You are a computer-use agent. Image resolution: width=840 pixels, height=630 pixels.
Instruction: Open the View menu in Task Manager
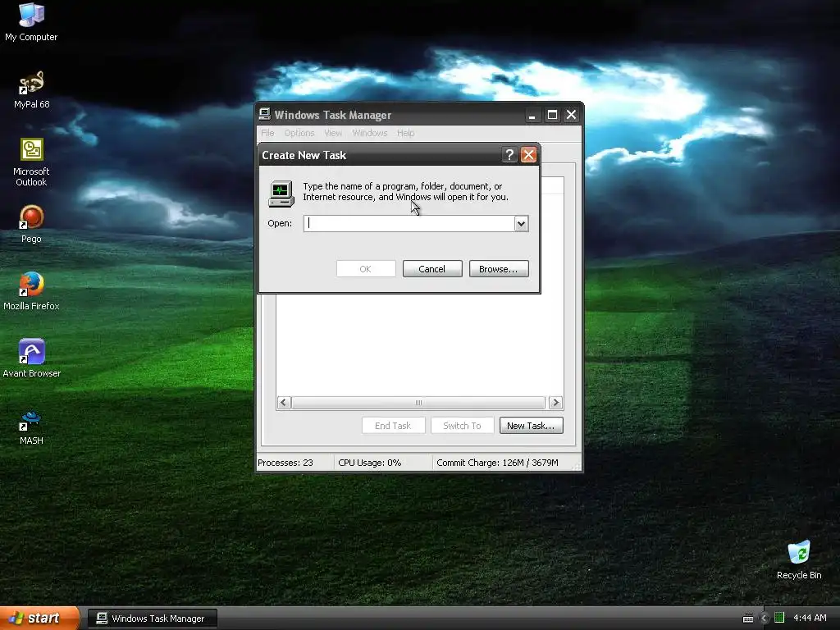pyautogui.click(x=333, y=133)
